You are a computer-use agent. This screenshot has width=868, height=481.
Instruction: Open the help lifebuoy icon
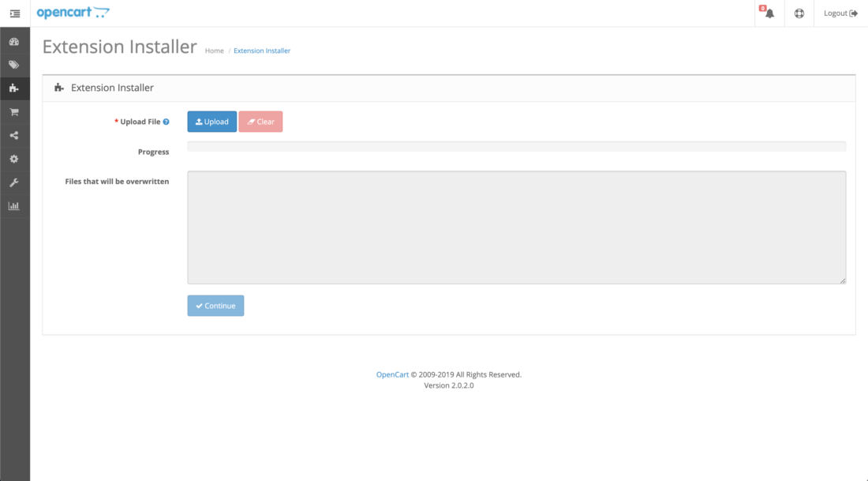point(799,13)
